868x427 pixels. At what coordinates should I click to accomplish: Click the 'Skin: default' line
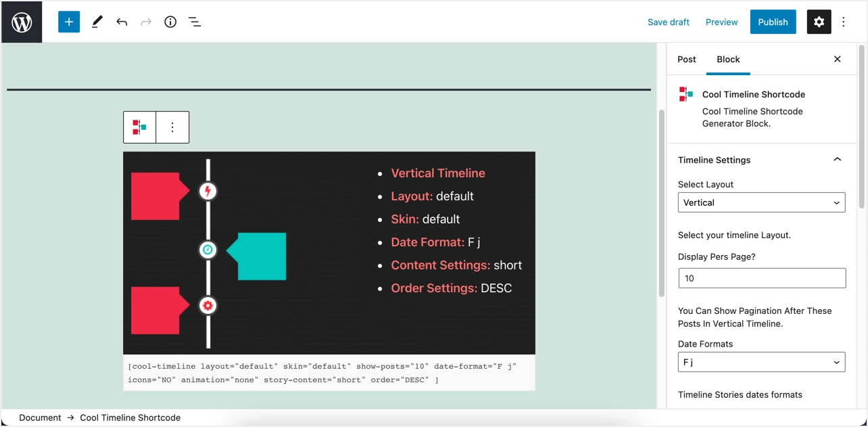425,219
